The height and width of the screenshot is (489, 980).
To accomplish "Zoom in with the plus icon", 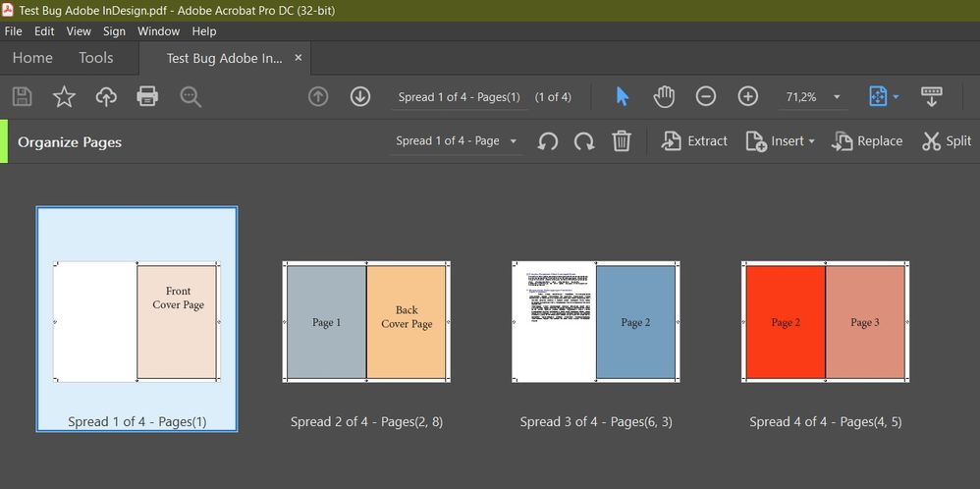I will point(748,96).
